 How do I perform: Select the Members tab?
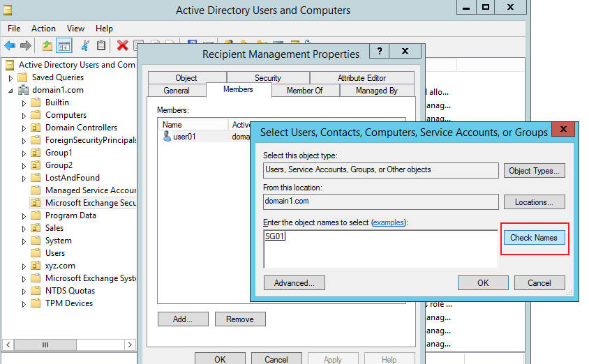(x=238, y=89)
